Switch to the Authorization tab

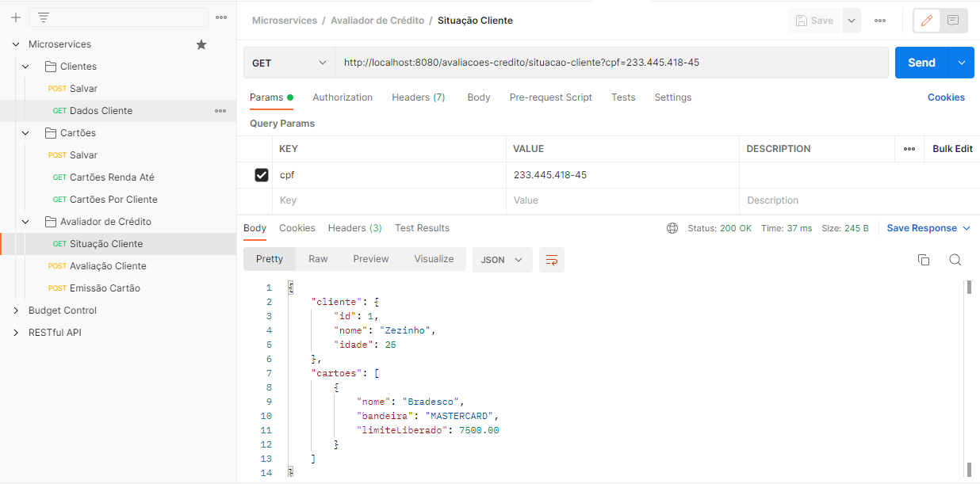(343, 97)
